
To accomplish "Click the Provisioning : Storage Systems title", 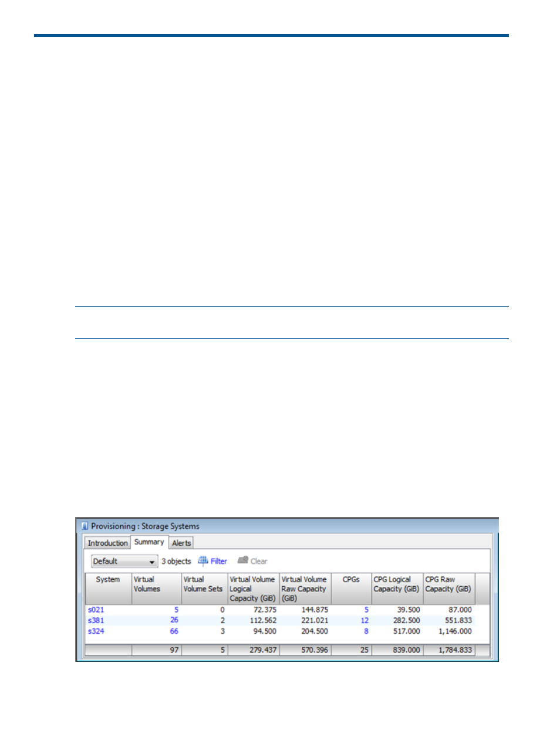I will coord(145,526).
